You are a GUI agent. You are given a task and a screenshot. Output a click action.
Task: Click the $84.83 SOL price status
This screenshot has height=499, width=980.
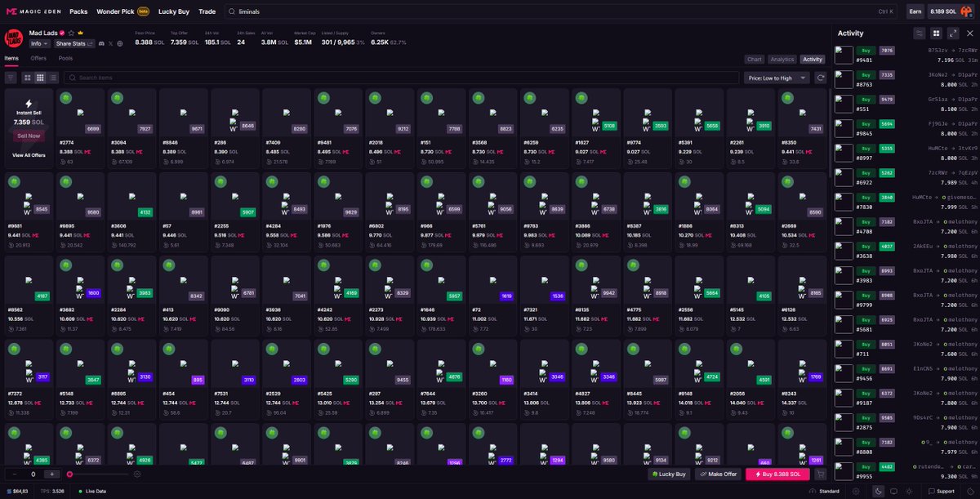[16, 492]
